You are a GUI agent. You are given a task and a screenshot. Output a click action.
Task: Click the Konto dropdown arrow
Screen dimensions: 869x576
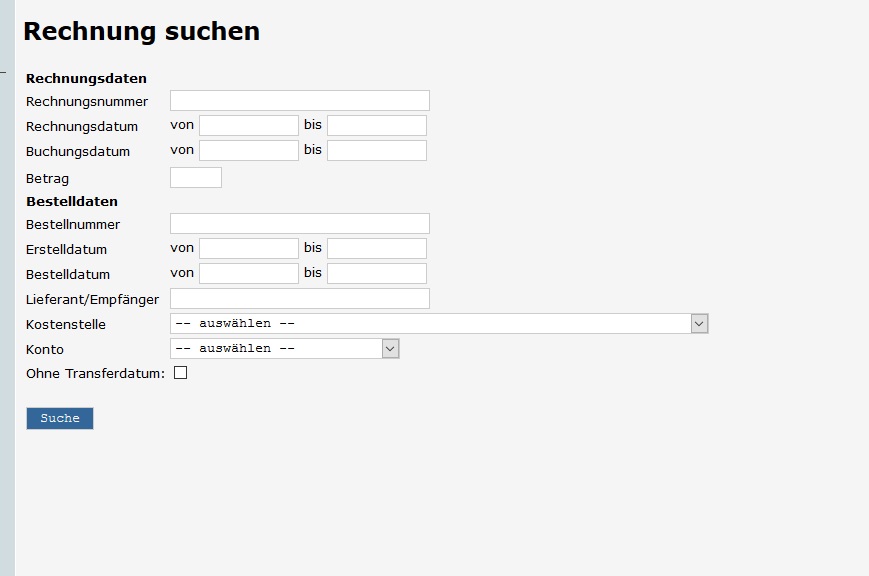(390, 349)
